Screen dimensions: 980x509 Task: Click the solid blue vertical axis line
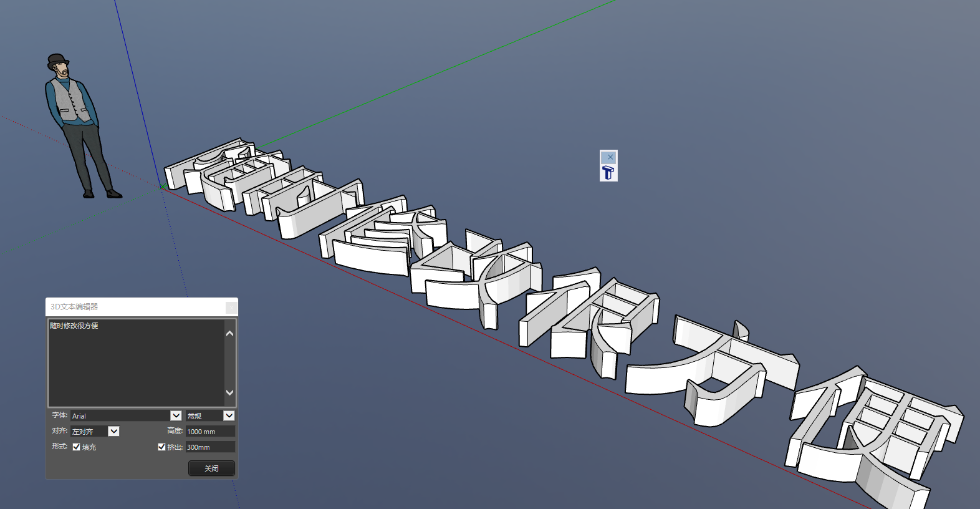137,94
